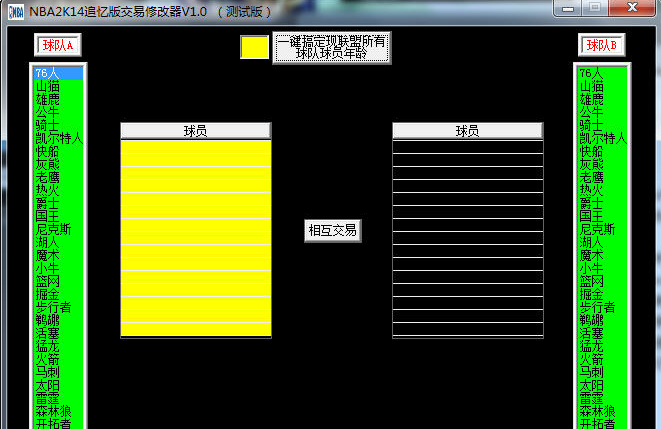Viewport: 661px width, 429px height.
Task: Select 尼克斯 in the Team A list
Action: 59,229
